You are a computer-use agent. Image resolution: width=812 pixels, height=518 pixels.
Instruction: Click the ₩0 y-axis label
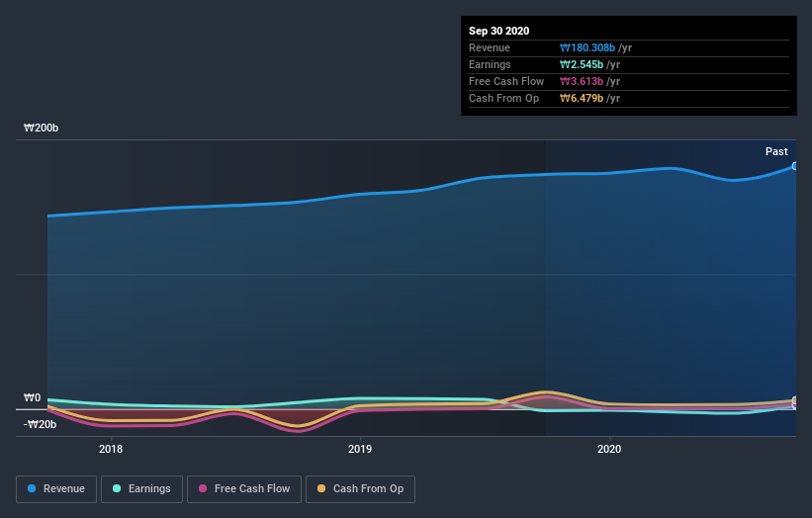tap(32, 398)
